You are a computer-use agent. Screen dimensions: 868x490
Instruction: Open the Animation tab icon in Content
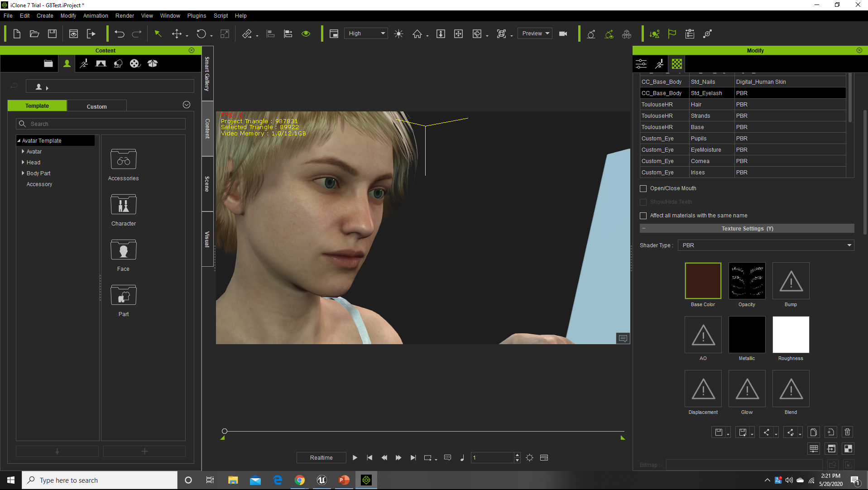[84, 63]
